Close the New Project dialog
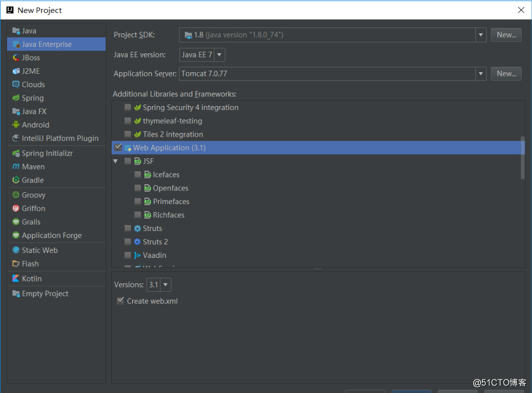The image size is (532, 393). click(521, 10)
